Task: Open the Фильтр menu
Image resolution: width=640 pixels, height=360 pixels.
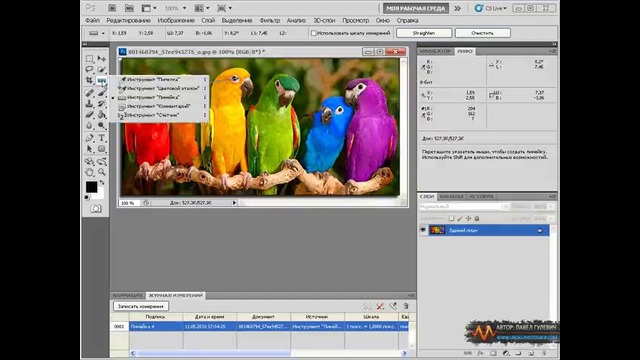Action: 270,20
